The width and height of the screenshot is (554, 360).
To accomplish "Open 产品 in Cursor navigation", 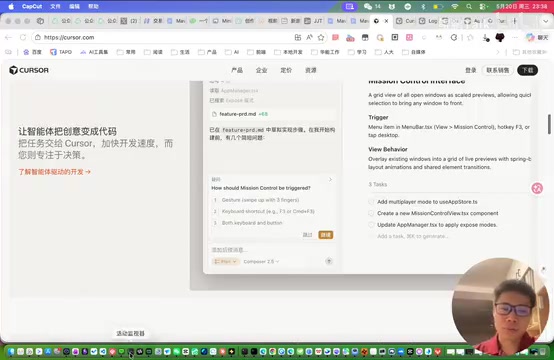I will tap(237, 70).
